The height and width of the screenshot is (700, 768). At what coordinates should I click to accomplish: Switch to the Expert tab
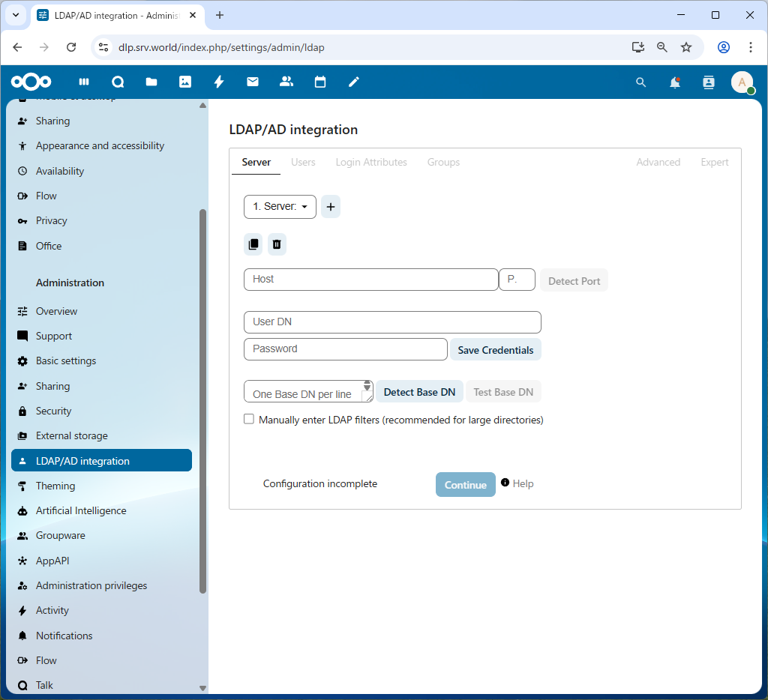(715, 163)
